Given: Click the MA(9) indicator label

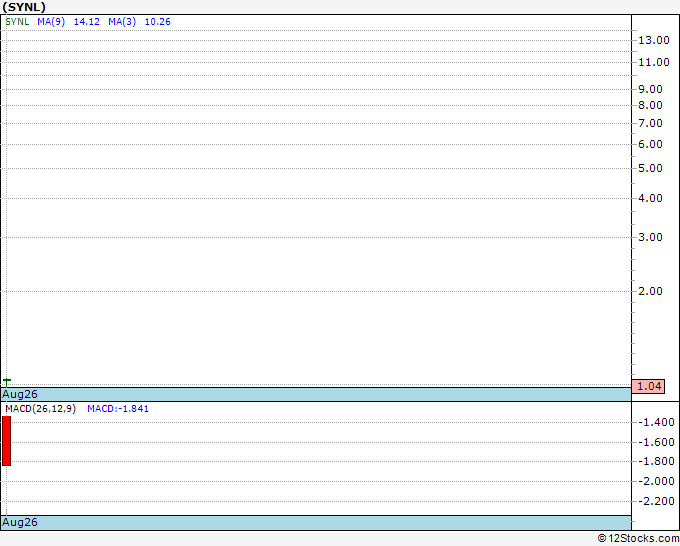Looking at the screenshot, I should (51, 22).
